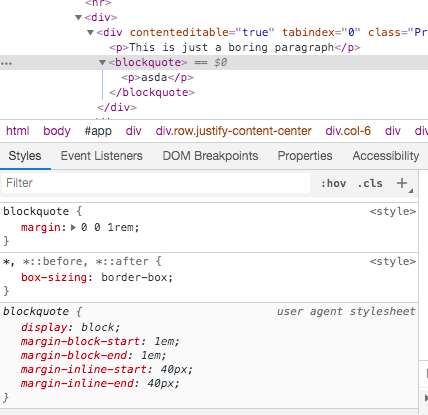
Task: Click the '0 0 1rem' margin value
Action: [107, 227]
